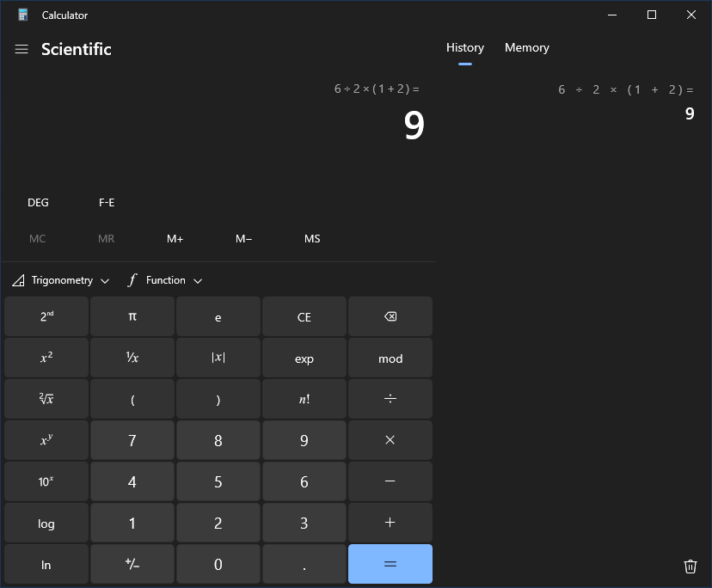Click the blue equals key
712x588 pixels.
coord(390,564)
